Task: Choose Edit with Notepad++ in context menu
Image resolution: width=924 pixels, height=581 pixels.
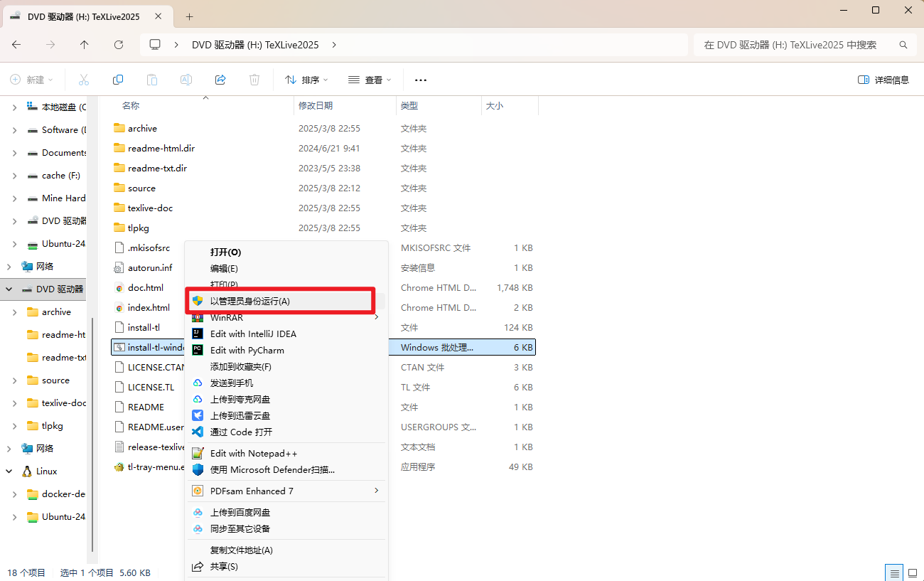Action: click(253, 453)
